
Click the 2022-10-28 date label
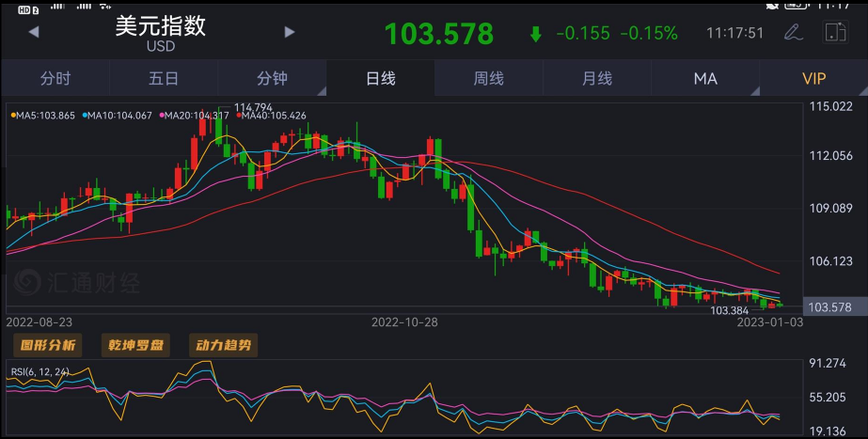coord(404,322)
